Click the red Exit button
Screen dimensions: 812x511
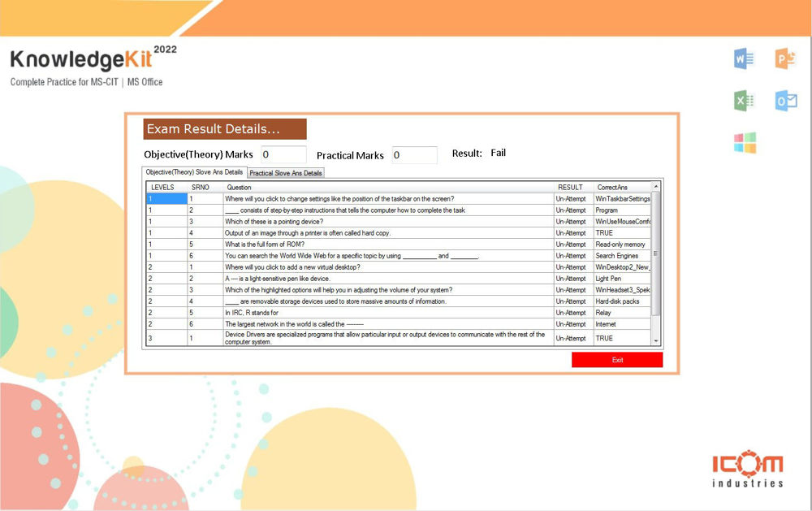617,360
